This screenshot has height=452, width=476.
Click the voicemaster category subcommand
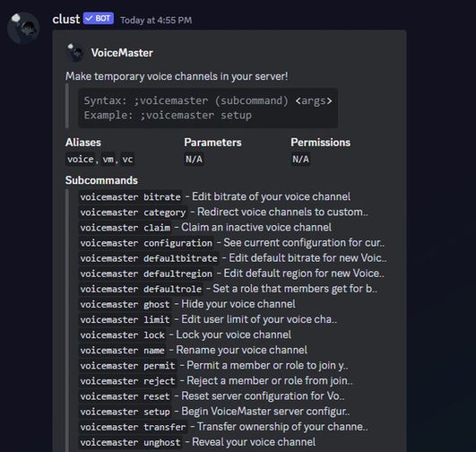coord(133,212)
